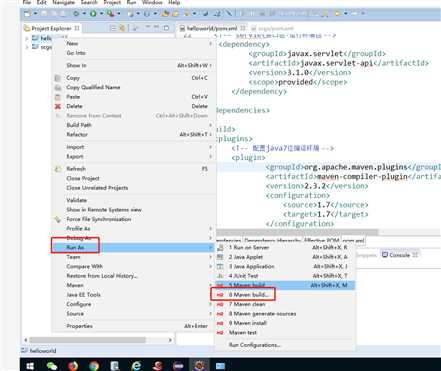This screenshot has width=441, height=371.
Task: Switch to the helloworld/pom.xml editor tab
Action: coord(212,28)
